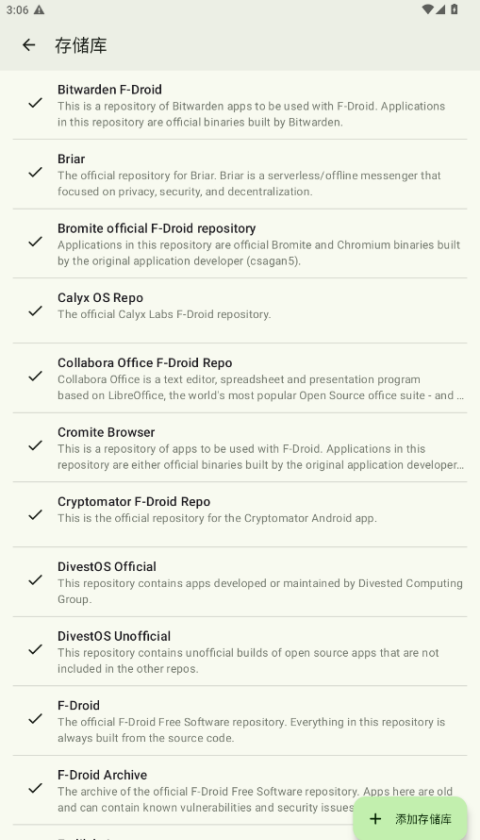Disable the Cromite Browser repository checkmark
This screenshot has height=840, width=480.
[x=35, y=446]
